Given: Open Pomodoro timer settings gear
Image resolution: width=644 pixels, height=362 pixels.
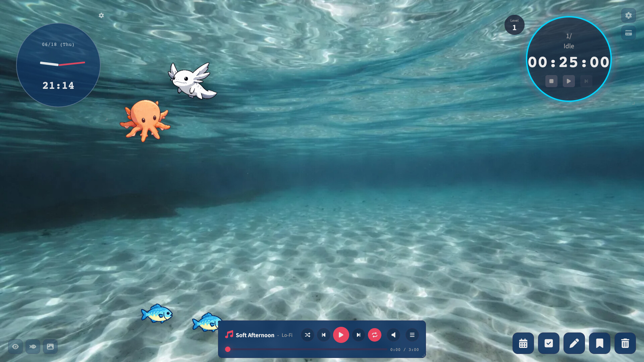Looking at the screenshot, I should point(629,15).
